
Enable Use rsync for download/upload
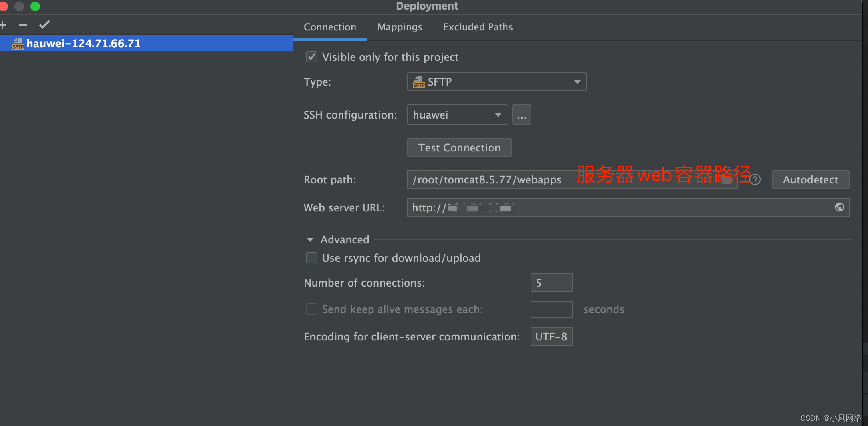coord(311,258)
